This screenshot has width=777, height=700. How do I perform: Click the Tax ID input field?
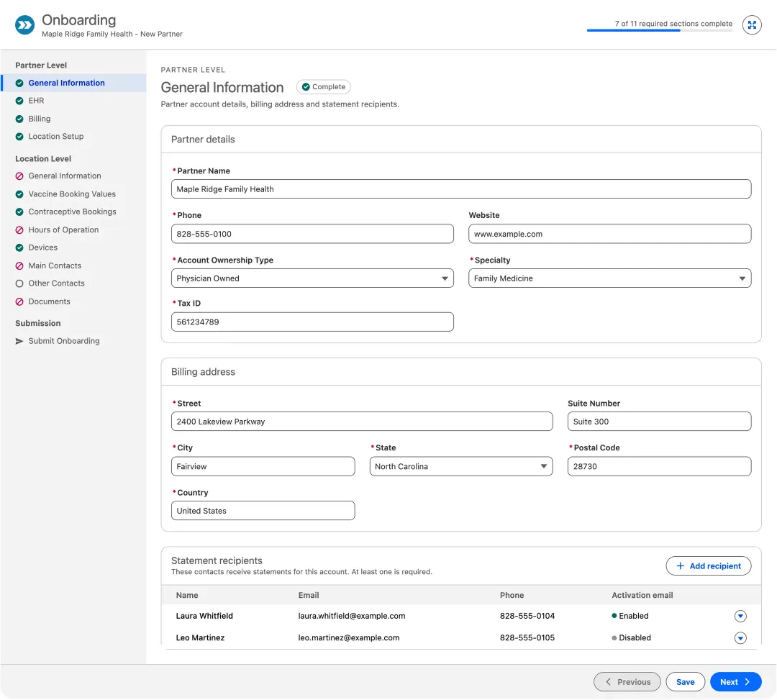pyautogui.click(x=312, y=322)
